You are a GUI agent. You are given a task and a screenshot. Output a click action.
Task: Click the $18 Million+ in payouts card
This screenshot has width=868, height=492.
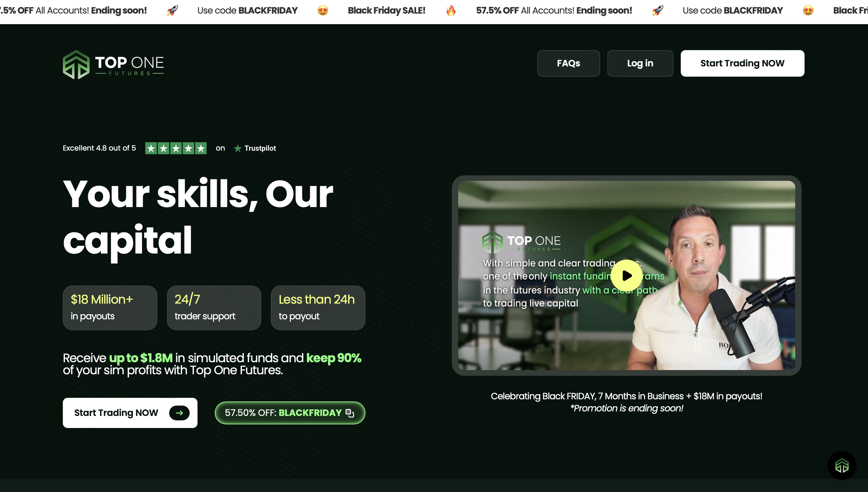click(110, 308)
